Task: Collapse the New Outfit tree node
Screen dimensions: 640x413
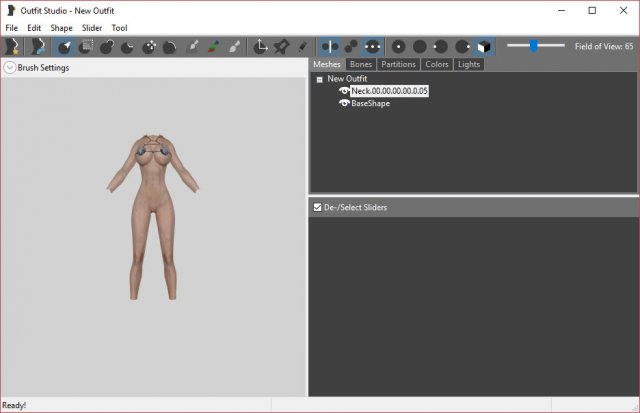Action: (x=319, y=79)
